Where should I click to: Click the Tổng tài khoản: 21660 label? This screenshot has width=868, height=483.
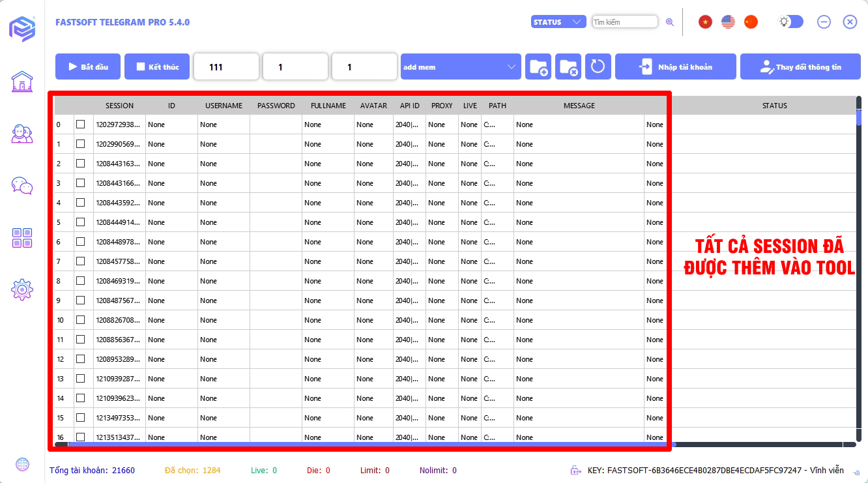pyautogui.click(x=92, y=470)
